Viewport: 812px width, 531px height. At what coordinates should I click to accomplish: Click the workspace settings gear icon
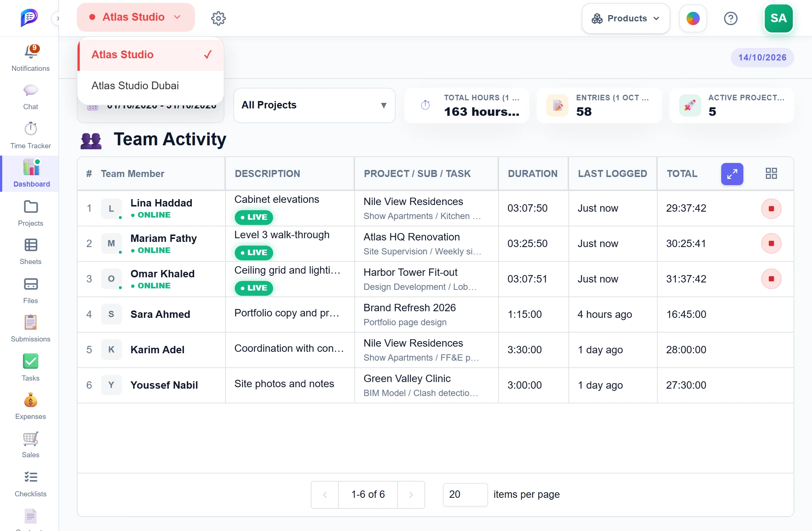pos(219,18)
